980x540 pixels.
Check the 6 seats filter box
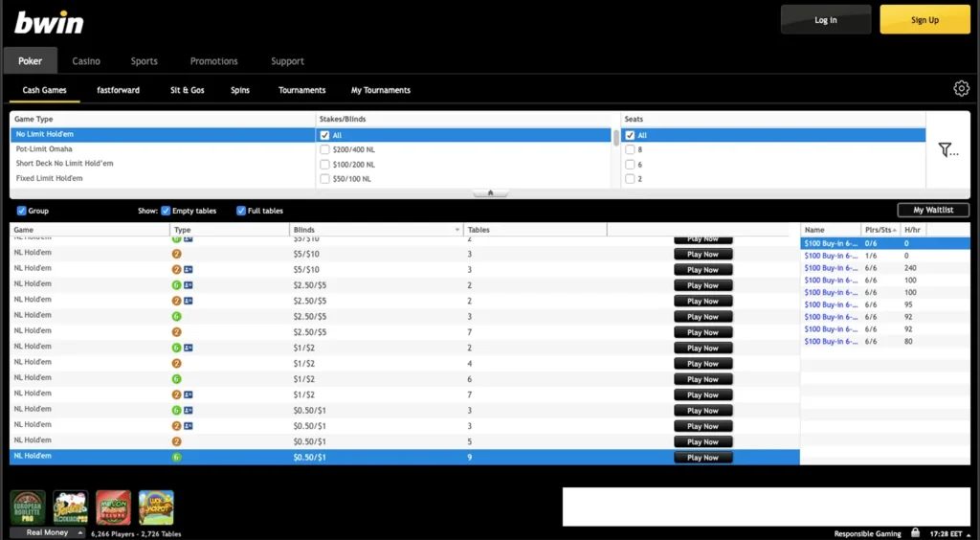coord(630,165)
